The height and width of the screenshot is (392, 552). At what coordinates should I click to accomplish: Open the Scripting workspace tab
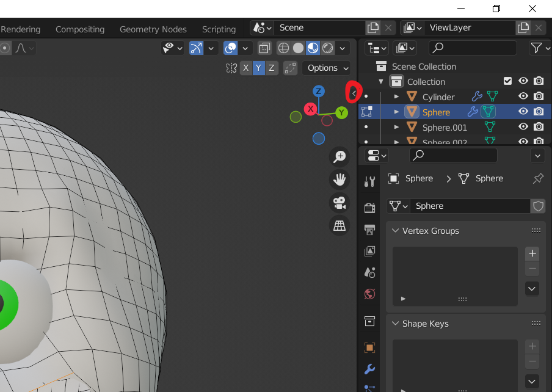coord(219,29)
